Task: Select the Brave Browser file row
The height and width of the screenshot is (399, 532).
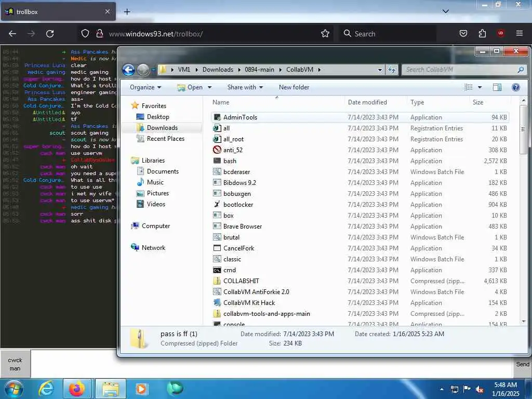Action: (x=360, y=227)
